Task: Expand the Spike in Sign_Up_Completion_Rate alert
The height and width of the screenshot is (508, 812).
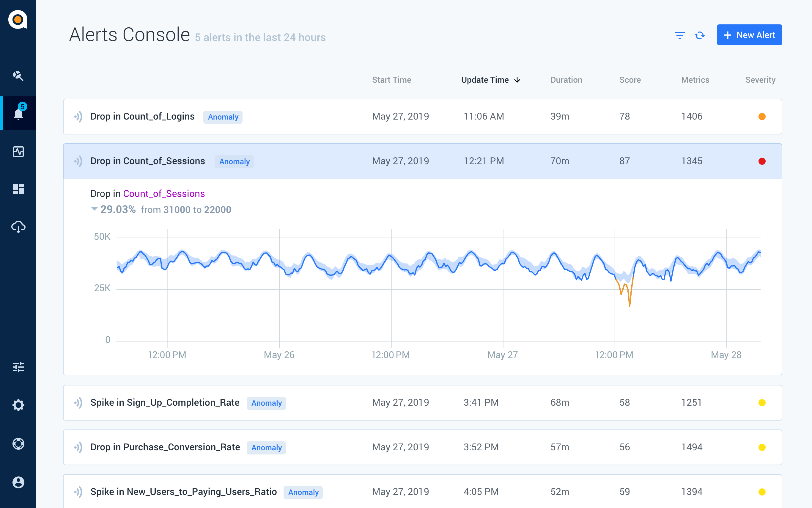Action: tap(422, 402)
